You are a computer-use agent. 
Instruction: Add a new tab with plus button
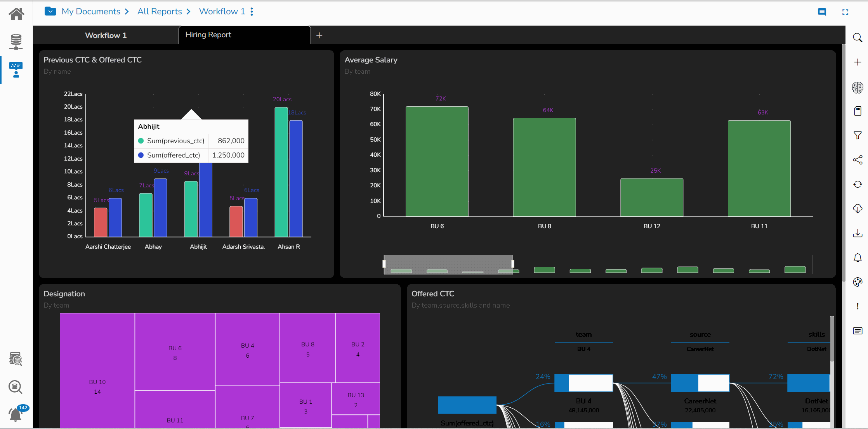319,35
